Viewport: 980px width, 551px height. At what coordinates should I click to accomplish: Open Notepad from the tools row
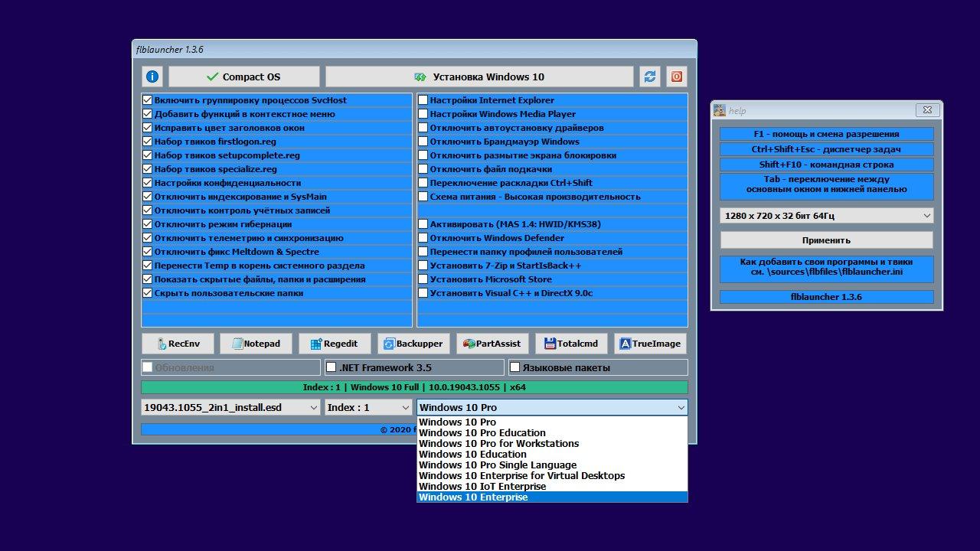[256, 344]
